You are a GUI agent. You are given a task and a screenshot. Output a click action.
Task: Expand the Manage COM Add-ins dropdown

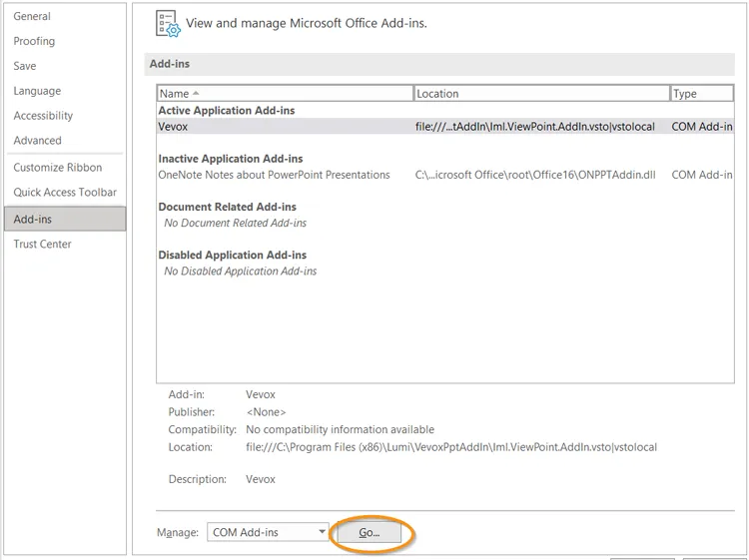[x=322, y=533]
